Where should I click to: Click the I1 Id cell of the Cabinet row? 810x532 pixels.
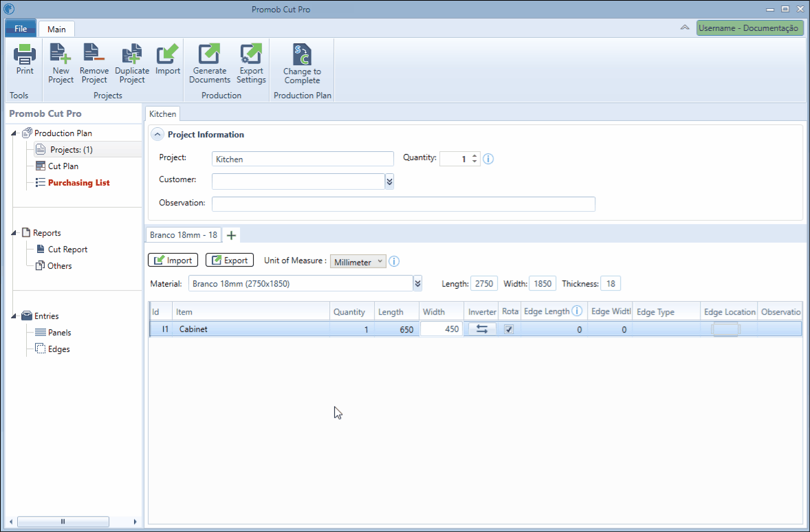tap(161, 329)
